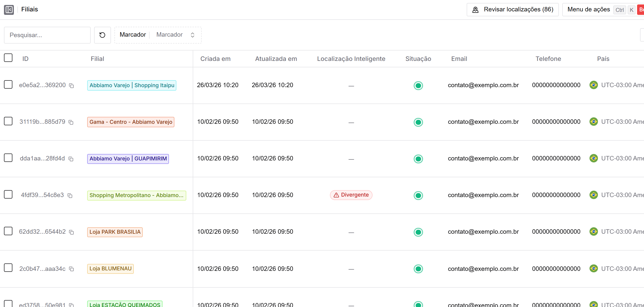Open Abbiamo Varejo | GUAPIMIRIM branch

coord(128,159)
